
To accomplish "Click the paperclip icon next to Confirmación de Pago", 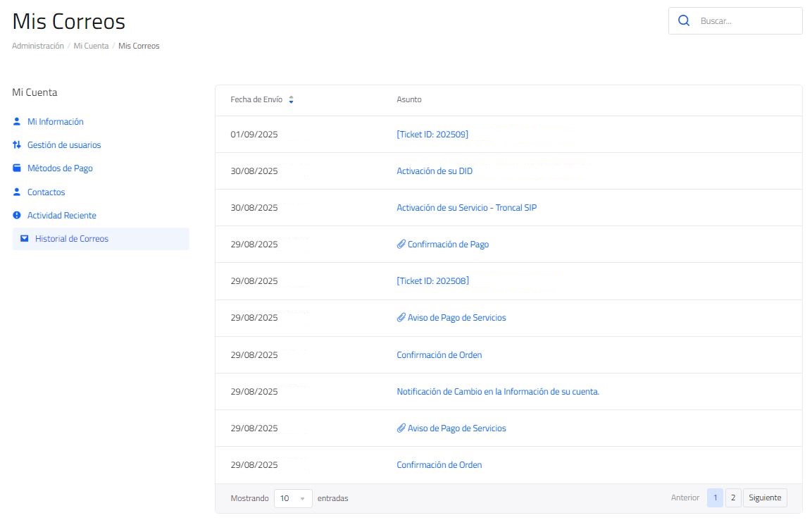I will 401,244.
